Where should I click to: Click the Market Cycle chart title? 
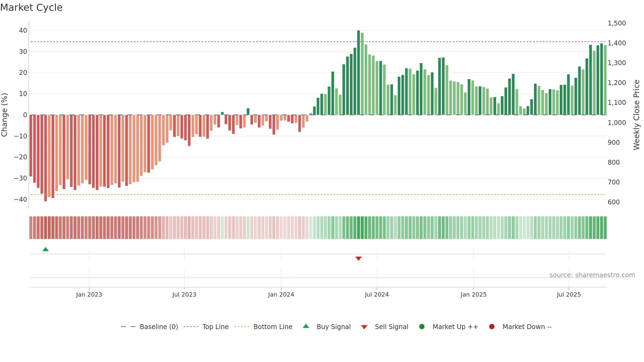pyautogui.click(x=31, y=8)
